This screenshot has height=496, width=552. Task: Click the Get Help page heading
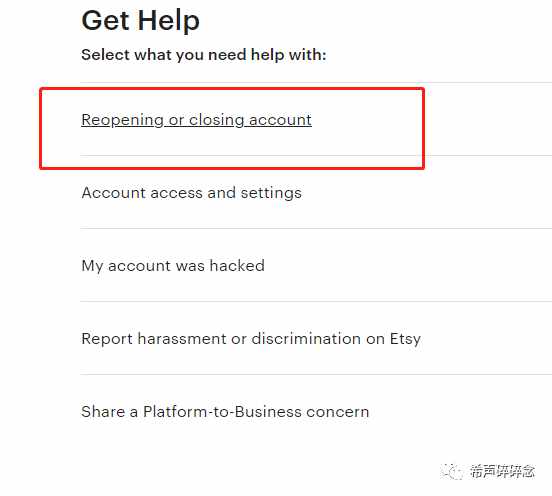pyautogui.click(x=140, y=20)
